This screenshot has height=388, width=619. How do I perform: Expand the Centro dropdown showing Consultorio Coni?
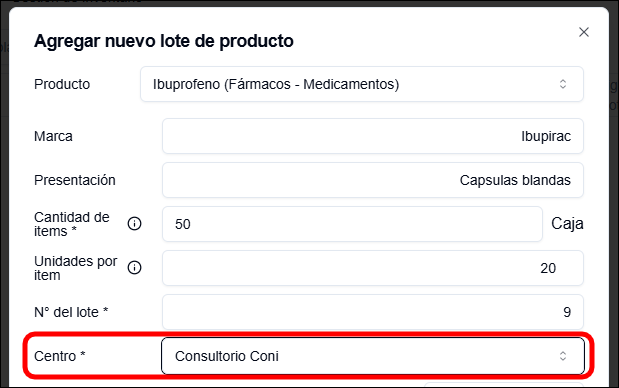(x=373, y=356)
